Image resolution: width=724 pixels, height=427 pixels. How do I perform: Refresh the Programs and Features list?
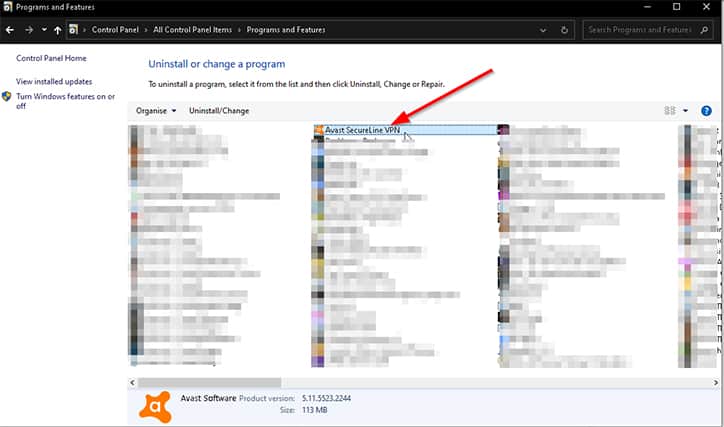tap(564, 30)
